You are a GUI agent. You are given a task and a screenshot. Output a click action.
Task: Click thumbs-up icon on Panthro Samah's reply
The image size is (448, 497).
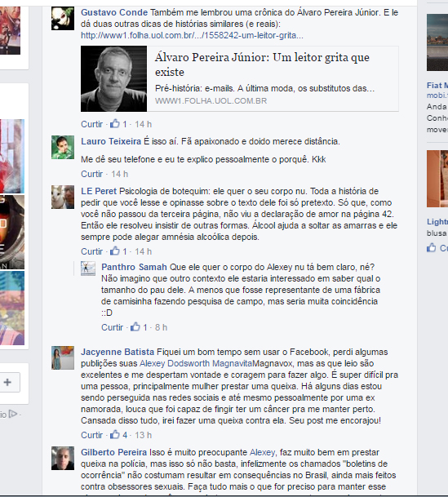point(135,326)
